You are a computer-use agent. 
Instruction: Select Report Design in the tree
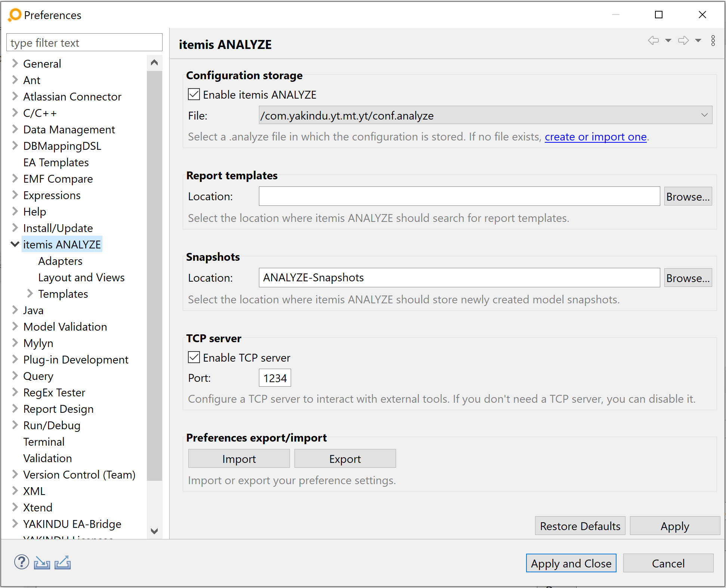58,409
